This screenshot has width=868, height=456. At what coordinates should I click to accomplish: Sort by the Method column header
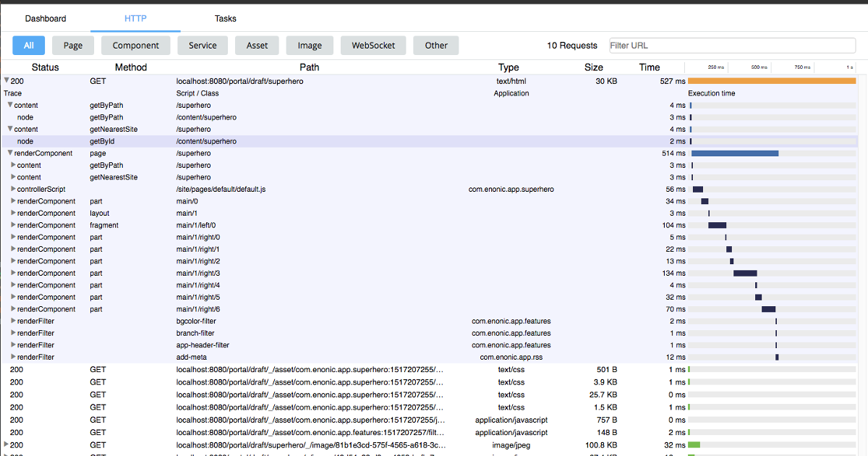click(x=131, y=67)
